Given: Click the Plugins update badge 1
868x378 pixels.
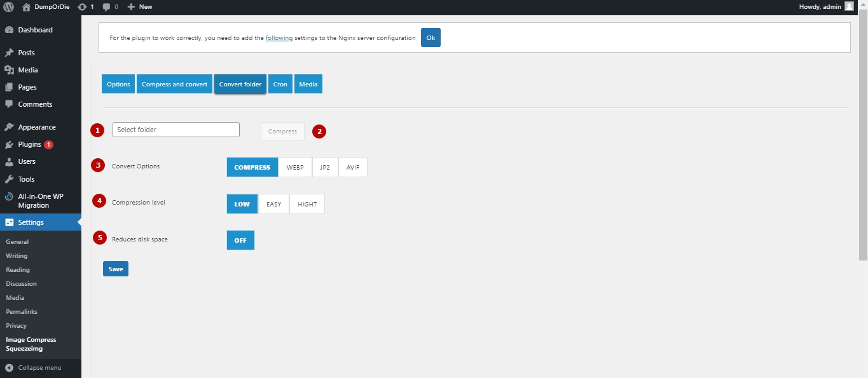Looking at the screenshot, I should [x=49, y=144].
